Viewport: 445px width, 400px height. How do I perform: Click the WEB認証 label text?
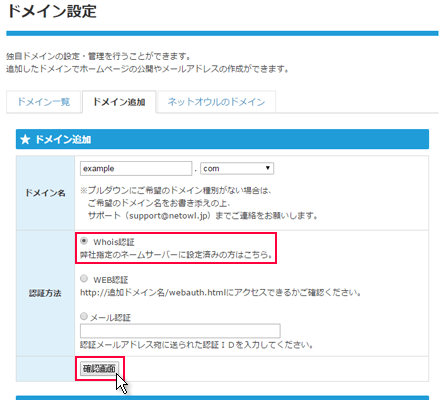tap(110, 280)
